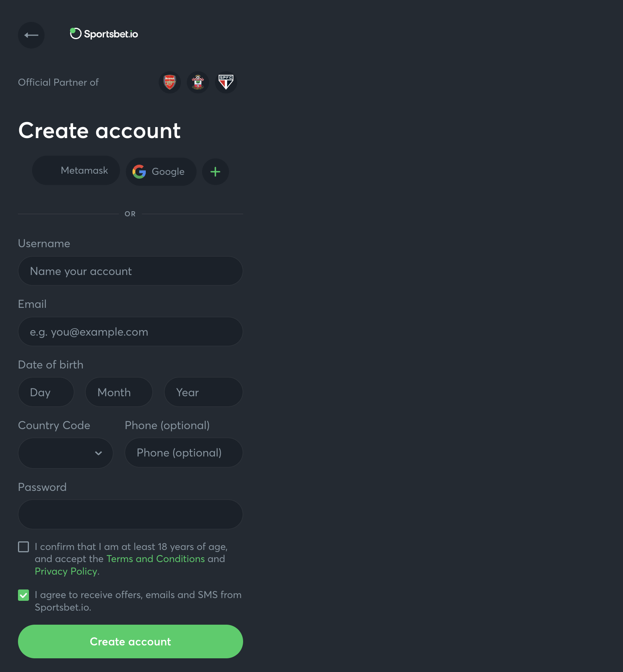This screenshot has height=672, width=623.
Task: Click the Year date of birth field
Action: [203, 392]
